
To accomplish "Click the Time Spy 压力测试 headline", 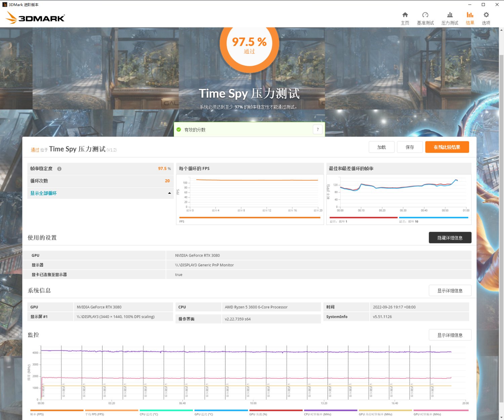I will point(249,93).
